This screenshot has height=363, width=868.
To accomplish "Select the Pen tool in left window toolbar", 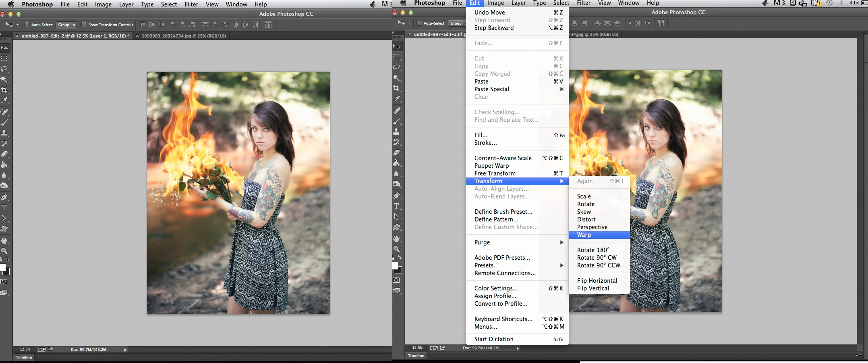I will click(x=4, y=197).
